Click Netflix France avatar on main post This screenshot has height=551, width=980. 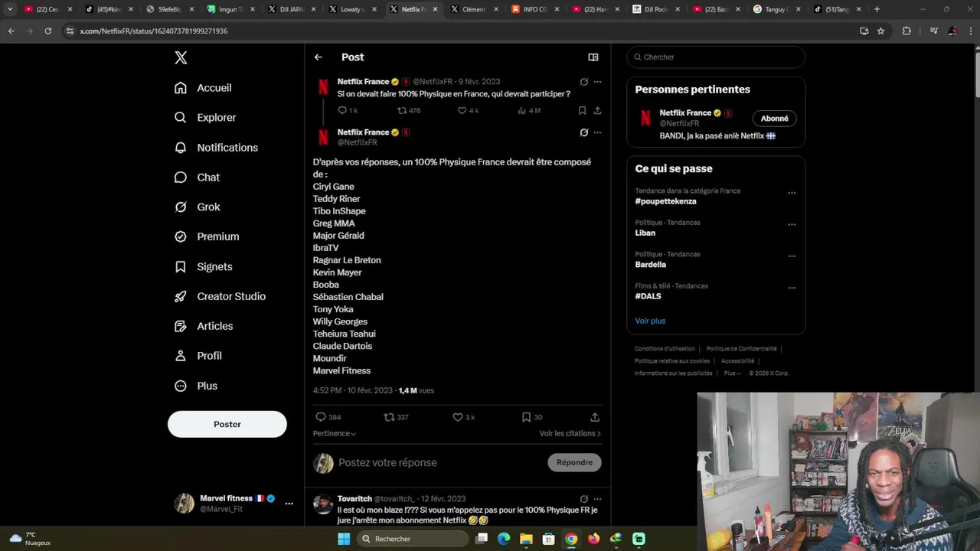[323, 137]
